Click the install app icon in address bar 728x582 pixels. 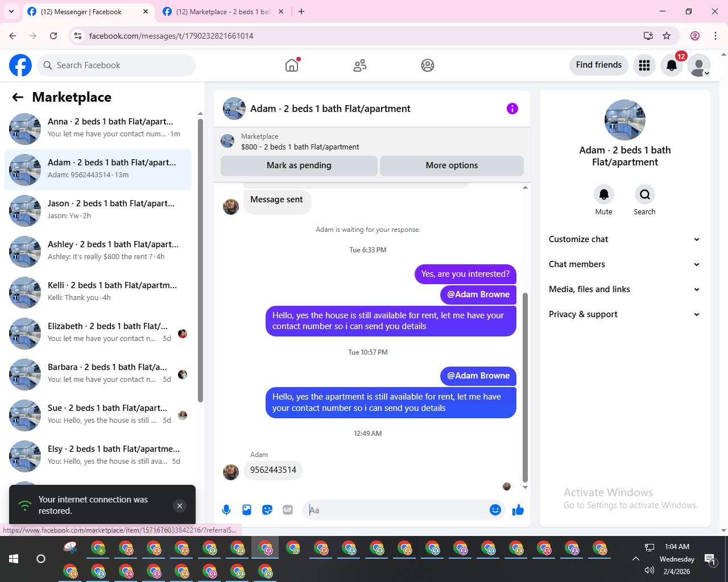(648, 36)
